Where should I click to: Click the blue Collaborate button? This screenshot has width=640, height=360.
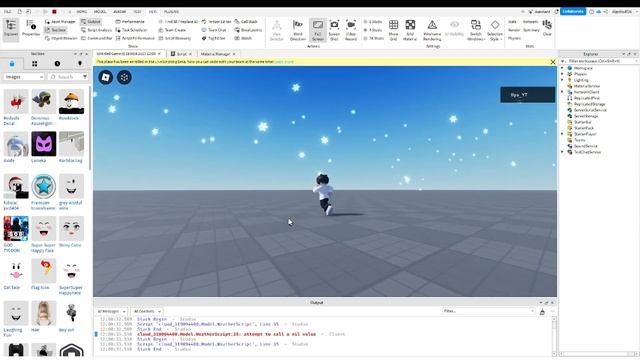(573, 11)
